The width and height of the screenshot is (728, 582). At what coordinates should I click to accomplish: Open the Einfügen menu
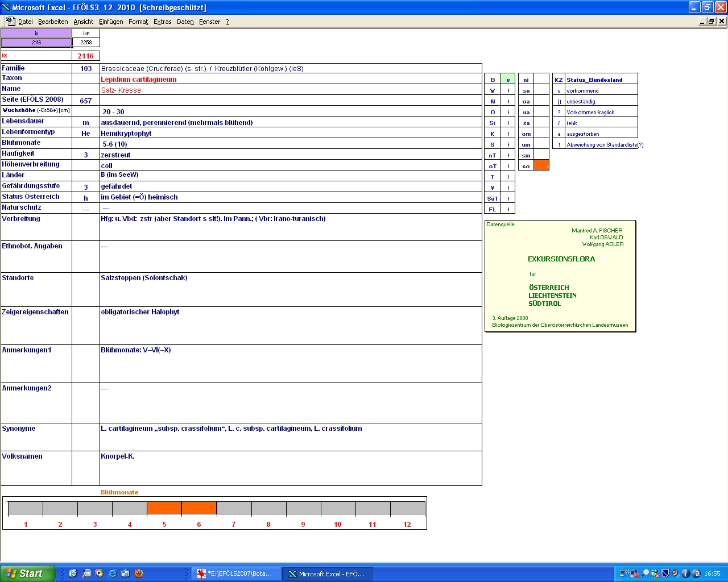click(x=111, y=22)
